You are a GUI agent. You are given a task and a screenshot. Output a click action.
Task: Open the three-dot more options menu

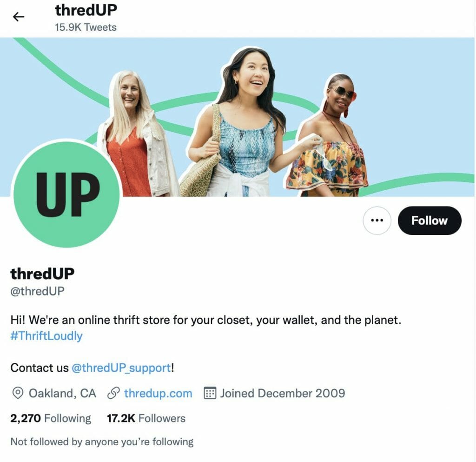coord(377,220)
